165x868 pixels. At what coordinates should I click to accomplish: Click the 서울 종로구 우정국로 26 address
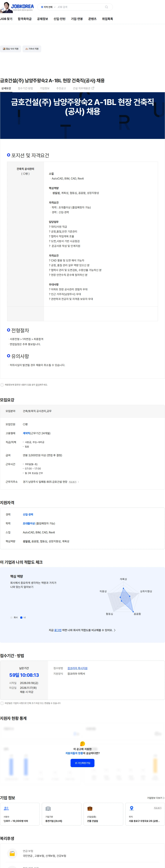(144, 821)
